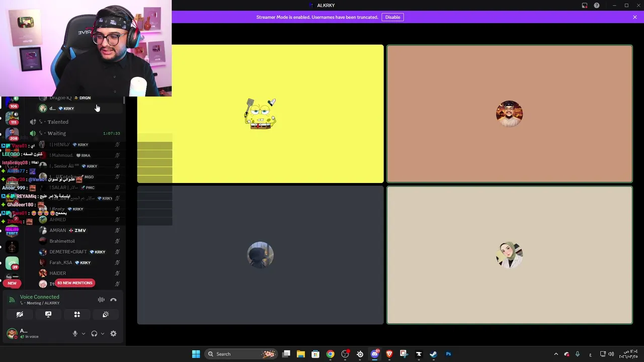This screenshot has height=362, width=644.
Task: Disconnect from the voice call
Action: (113, 300)
